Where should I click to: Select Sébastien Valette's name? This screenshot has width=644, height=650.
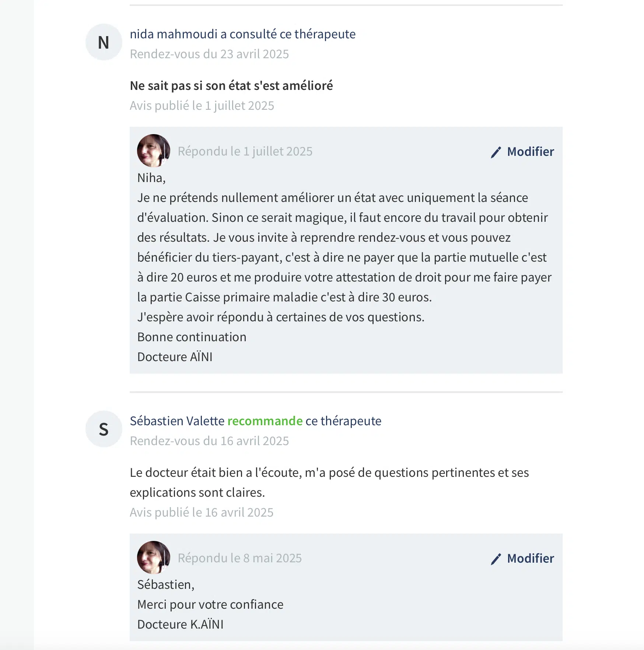point(177,421)
